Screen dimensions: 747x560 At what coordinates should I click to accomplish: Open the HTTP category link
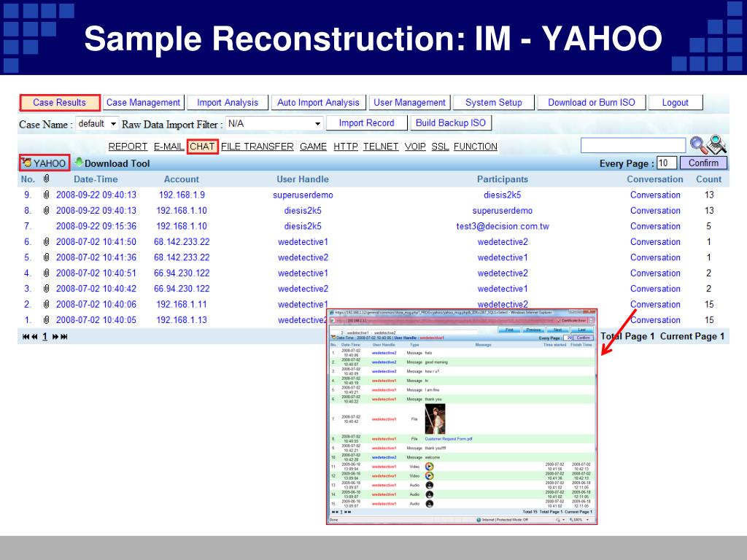pyautogui.click(x=345, y=147)
